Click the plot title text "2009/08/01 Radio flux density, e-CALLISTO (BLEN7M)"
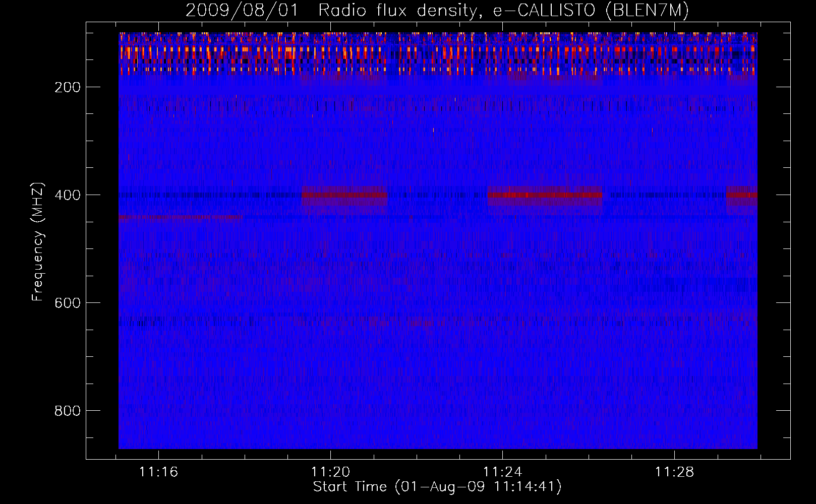Screen dimensions: 816x504 pos(437,10)
